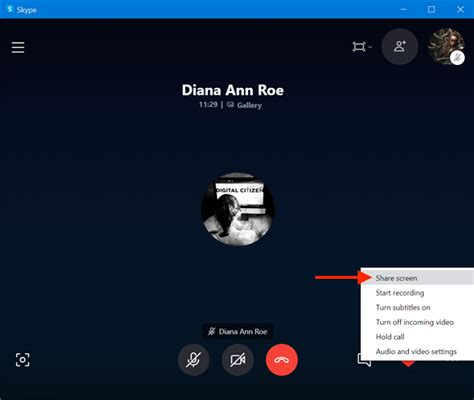
Task: Choose Start recording in the menu
Action: 417,293
